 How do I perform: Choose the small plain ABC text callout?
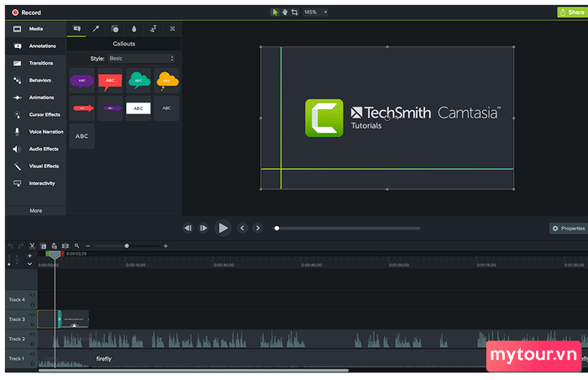[166, 108]
